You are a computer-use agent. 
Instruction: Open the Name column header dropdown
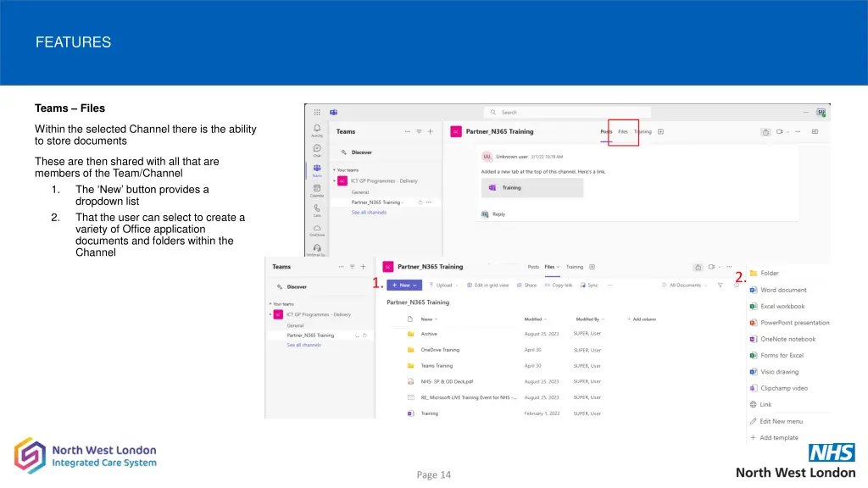click(x=429, y=319)
